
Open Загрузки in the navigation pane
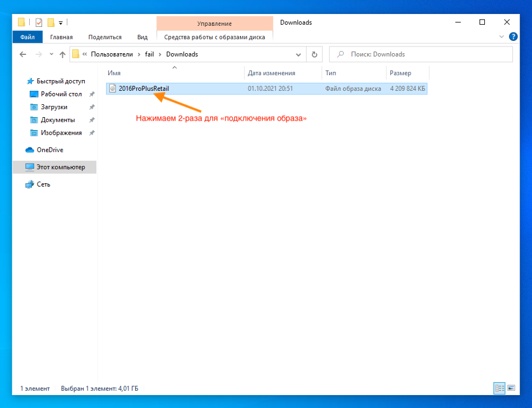(54, 107)
